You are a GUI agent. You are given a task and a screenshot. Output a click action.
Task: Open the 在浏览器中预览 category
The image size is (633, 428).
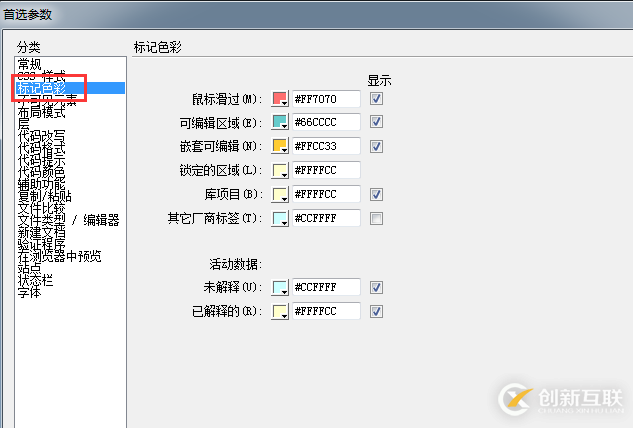[x=59, y=256]
